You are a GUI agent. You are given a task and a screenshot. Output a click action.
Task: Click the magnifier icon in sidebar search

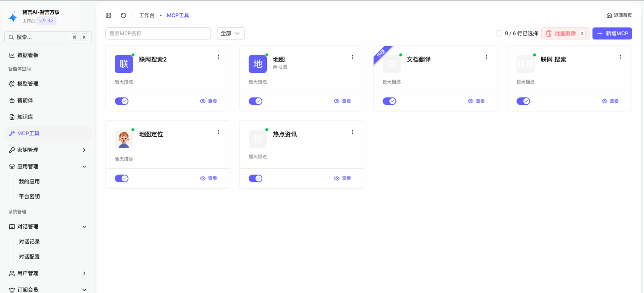(11, 37)
